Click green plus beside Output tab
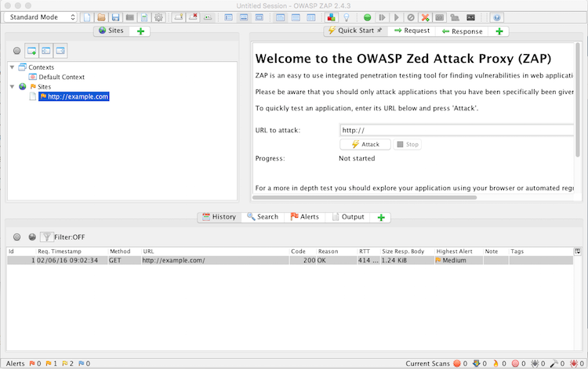This screenshot has height=369, width=588. [x=381, y=218]
